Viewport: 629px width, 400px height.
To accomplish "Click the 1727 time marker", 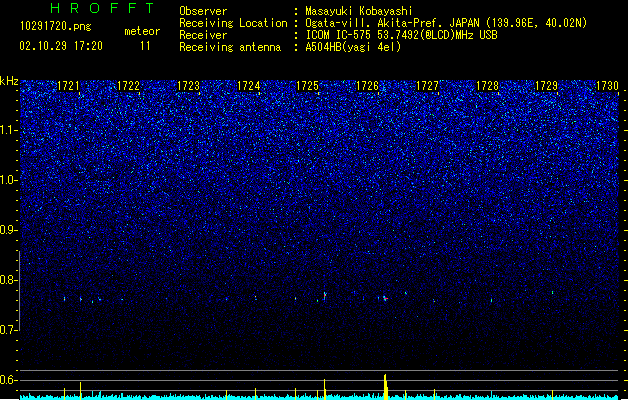I will [427, 86].
